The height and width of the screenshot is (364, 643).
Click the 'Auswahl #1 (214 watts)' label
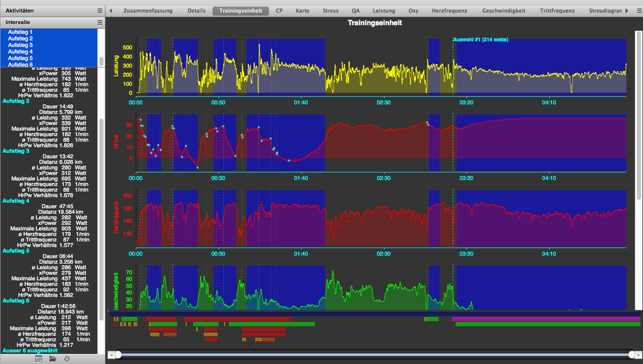[x=480, y=39]
